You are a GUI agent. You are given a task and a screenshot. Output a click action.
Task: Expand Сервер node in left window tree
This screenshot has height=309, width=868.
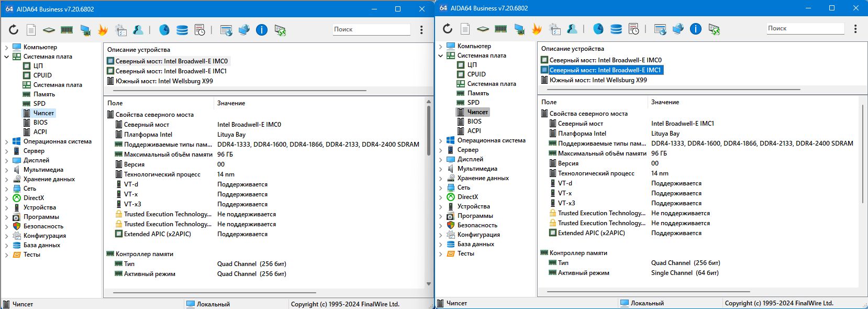point(6,151)
